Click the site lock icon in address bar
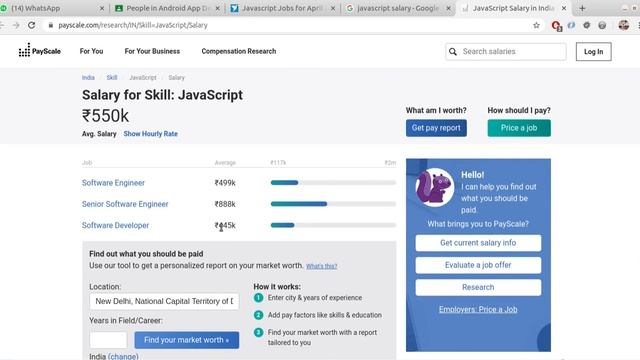The height and width of the screenshot is (360, 640). click(x=51, y=25)
